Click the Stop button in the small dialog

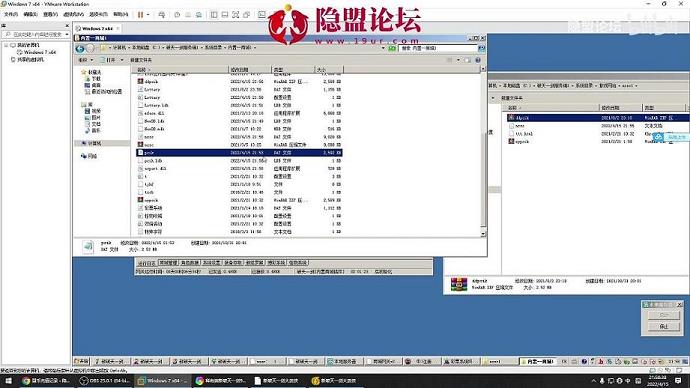[664, 327]
